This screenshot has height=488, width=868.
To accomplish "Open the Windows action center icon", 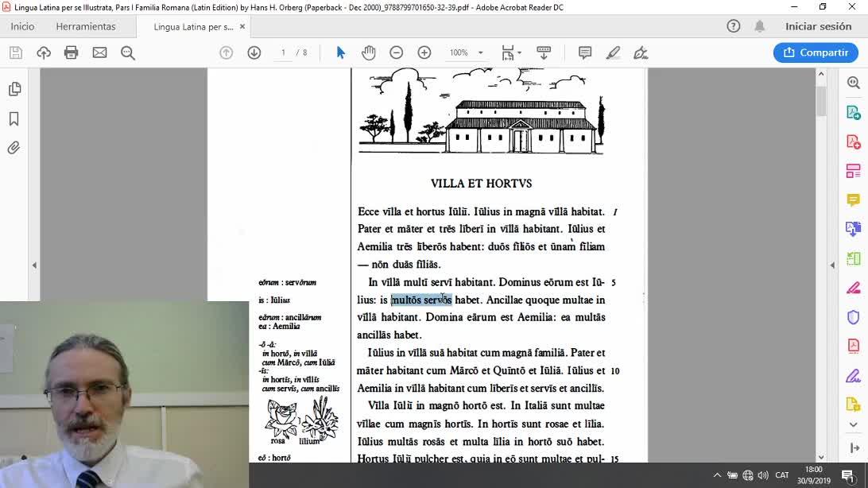I will coord(848,475).
